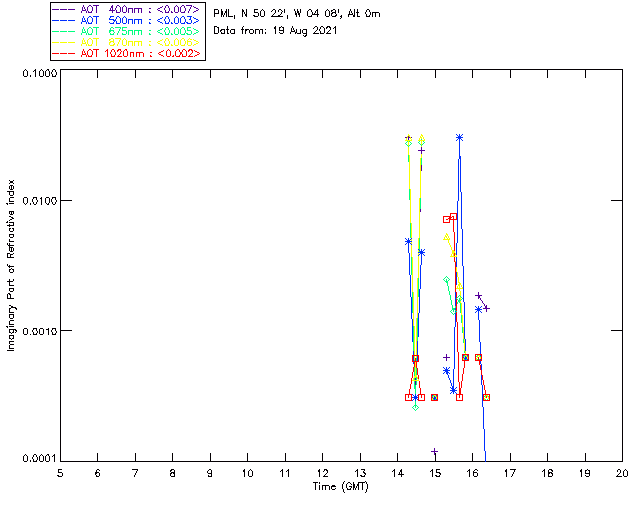Image resolution: width=640 pixels, height=512 pixels.
Task: Click the yellow triangle marker near 15.3 GMT
Action: click(x=447, y=237)
